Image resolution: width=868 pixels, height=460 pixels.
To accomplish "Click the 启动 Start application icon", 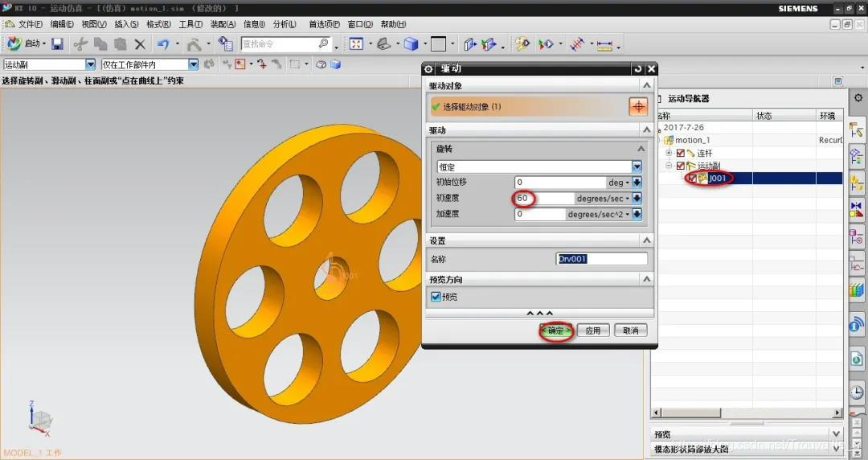I will click(14, 43).
